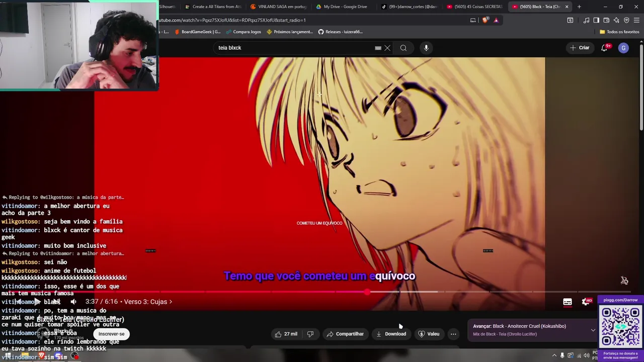Start voice search with microphone icon
644x362 pixels.
(x=426, y=48)
